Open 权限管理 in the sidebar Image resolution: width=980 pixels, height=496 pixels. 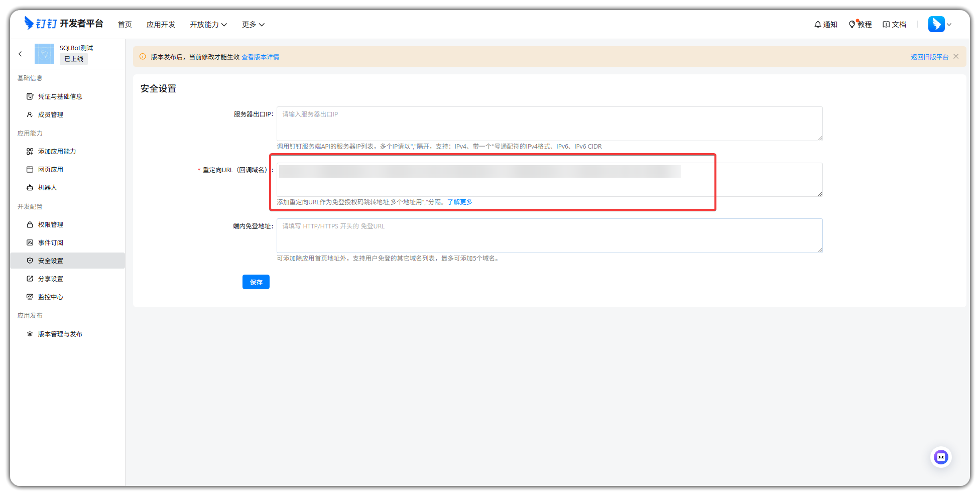point(50,224)
